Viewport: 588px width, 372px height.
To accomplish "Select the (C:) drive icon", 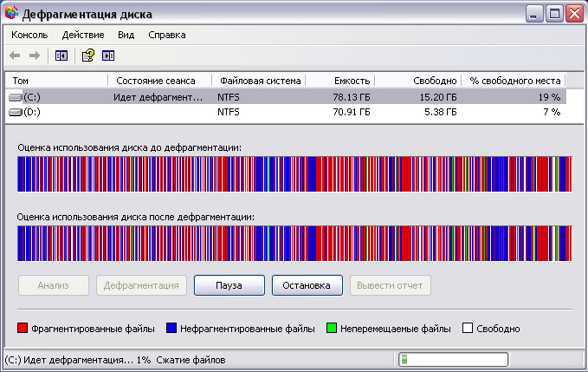I will coord(16,98).
